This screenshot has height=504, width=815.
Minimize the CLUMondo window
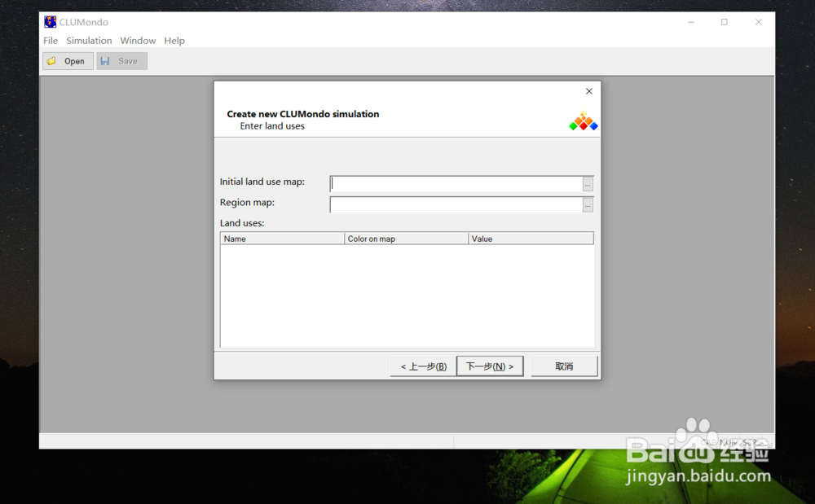pyautogui.click(x=691, y=22)
